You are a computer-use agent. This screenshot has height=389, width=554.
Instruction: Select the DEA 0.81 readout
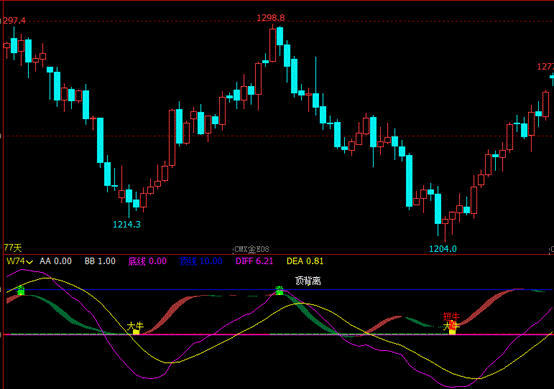305,261
